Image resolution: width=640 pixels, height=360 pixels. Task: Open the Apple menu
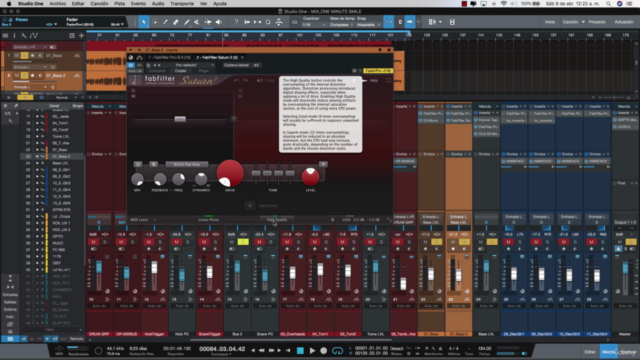pos(9,4)
